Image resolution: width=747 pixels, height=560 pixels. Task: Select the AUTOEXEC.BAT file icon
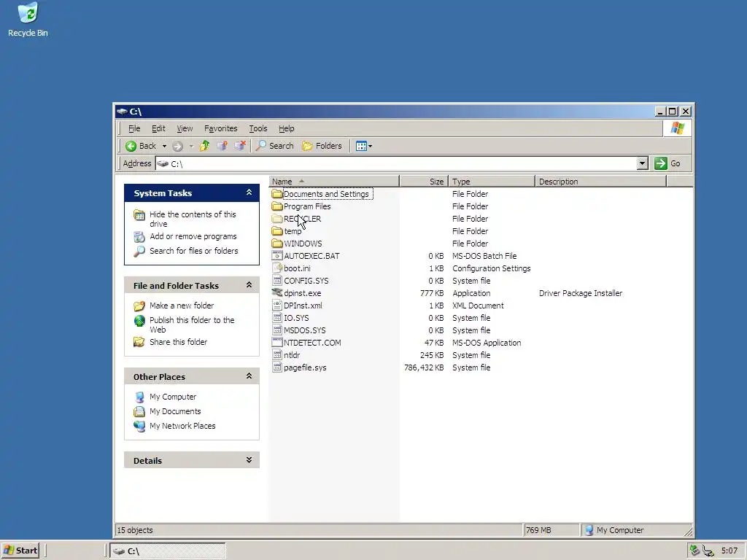(x=276, y=256)
